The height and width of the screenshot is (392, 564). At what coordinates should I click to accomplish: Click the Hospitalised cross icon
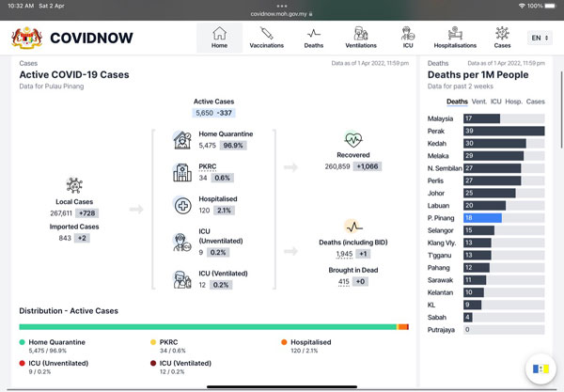coord(182,206)
